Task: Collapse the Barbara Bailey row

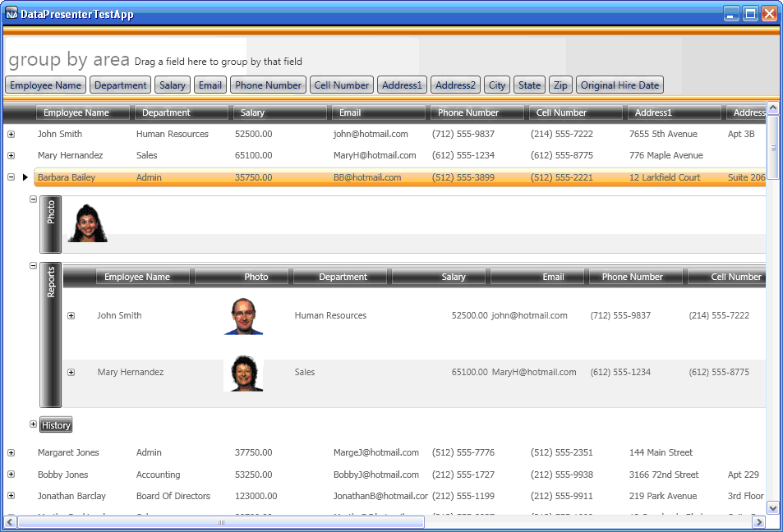Action: [x=11, y=177]
